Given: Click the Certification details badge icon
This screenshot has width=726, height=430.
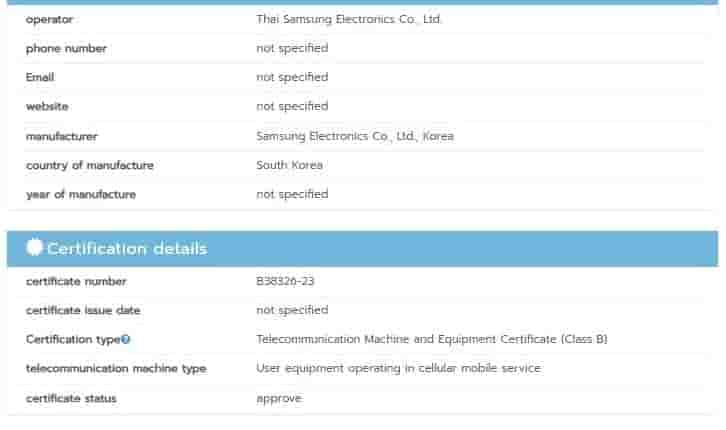Looking at the screenshot, I should click(34, 248).
